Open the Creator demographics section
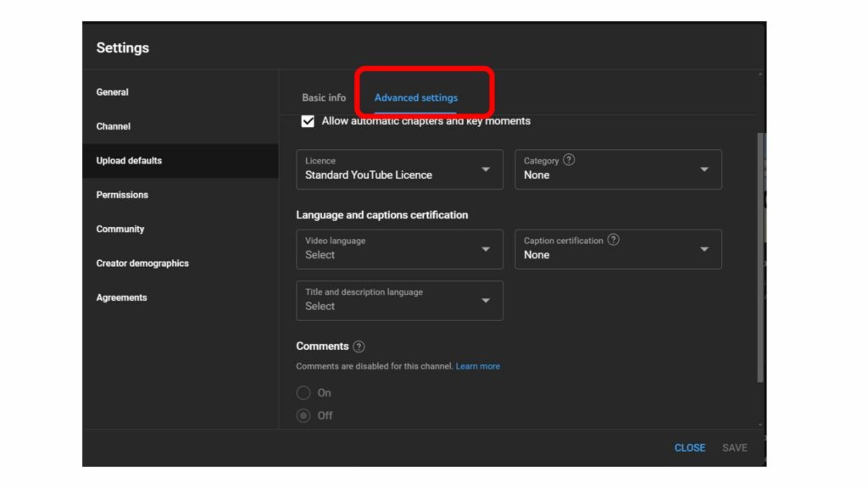868x488 pixels. 142,263
